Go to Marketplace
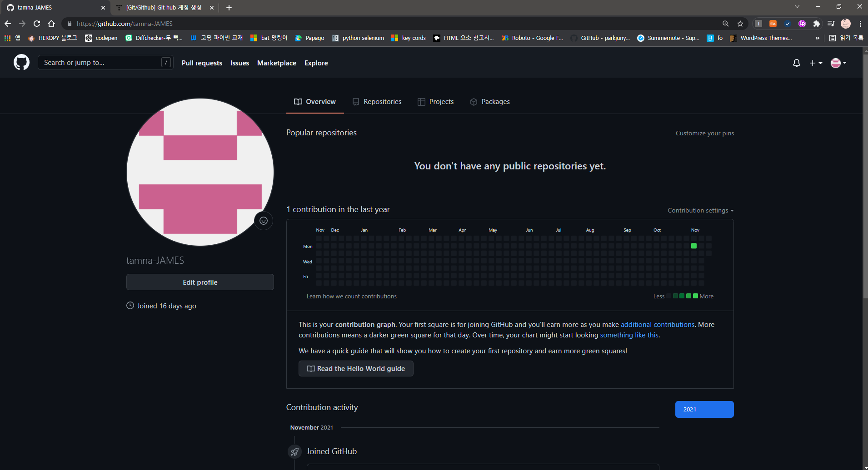868x470 pixels. click(277, 63)
